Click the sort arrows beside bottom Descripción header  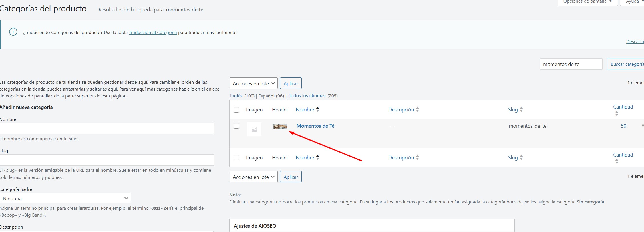tap(417, 157)
